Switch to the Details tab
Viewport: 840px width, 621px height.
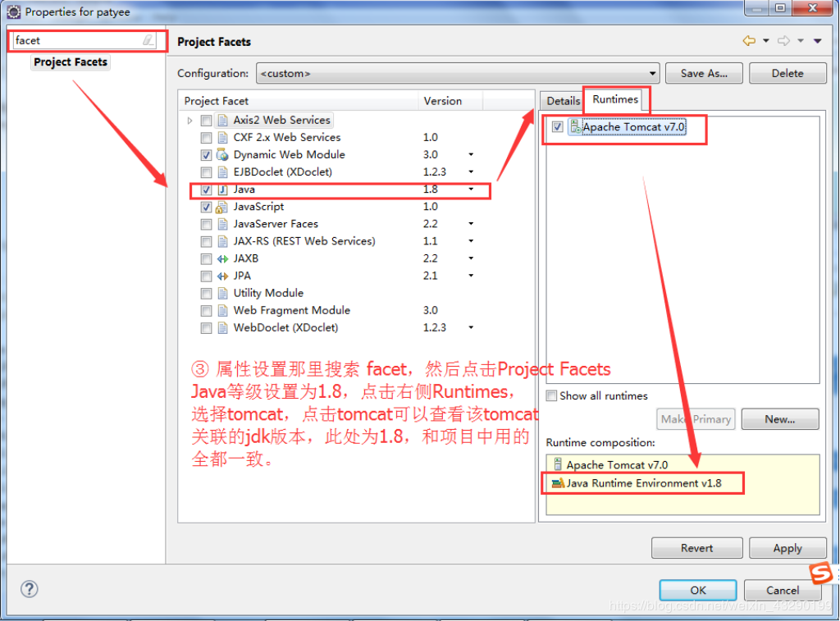point(563,101)
